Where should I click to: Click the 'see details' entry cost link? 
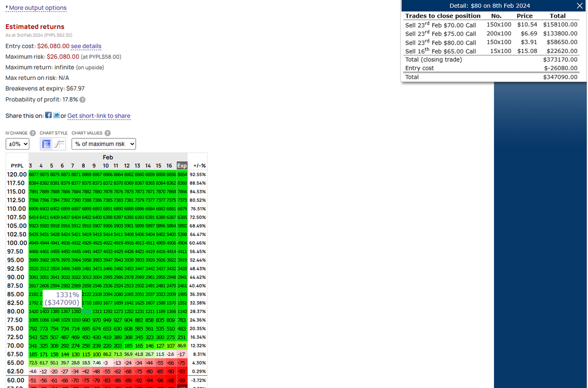(x=86, y=46)
